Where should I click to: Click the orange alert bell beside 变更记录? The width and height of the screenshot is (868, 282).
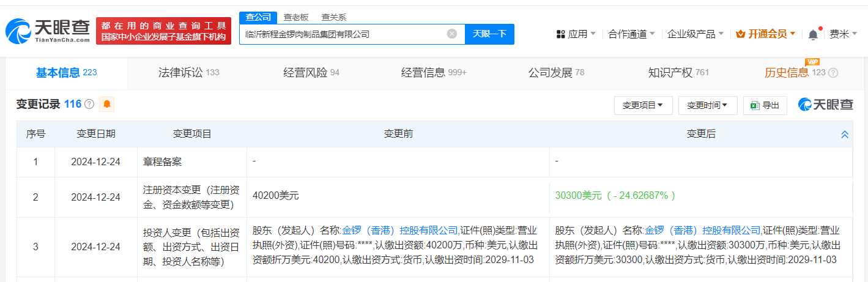click(x=107, y=105)
